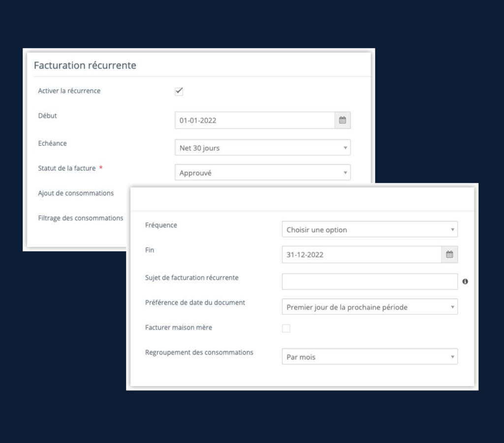Screen dimensions: 504x443
Task: Select the Statut de la facture label
Action: point(67,168)
